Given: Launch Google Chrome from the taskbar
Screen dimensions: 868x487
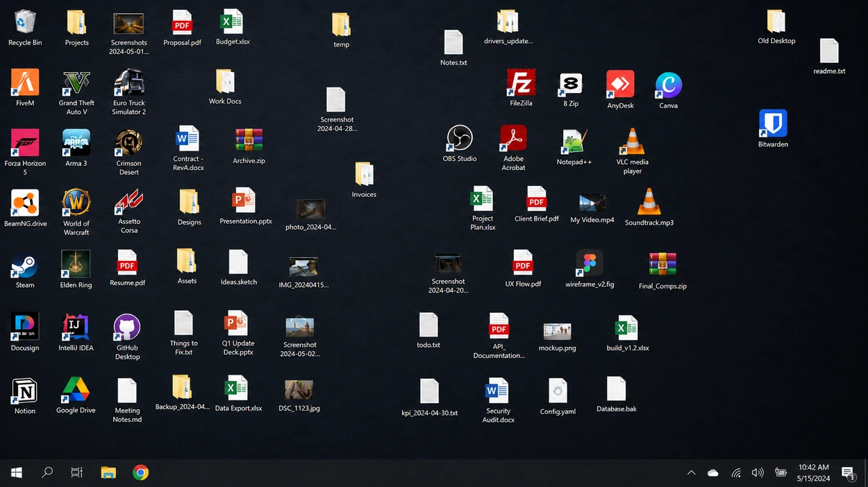Looking at the screenshot, I should 140,472.
